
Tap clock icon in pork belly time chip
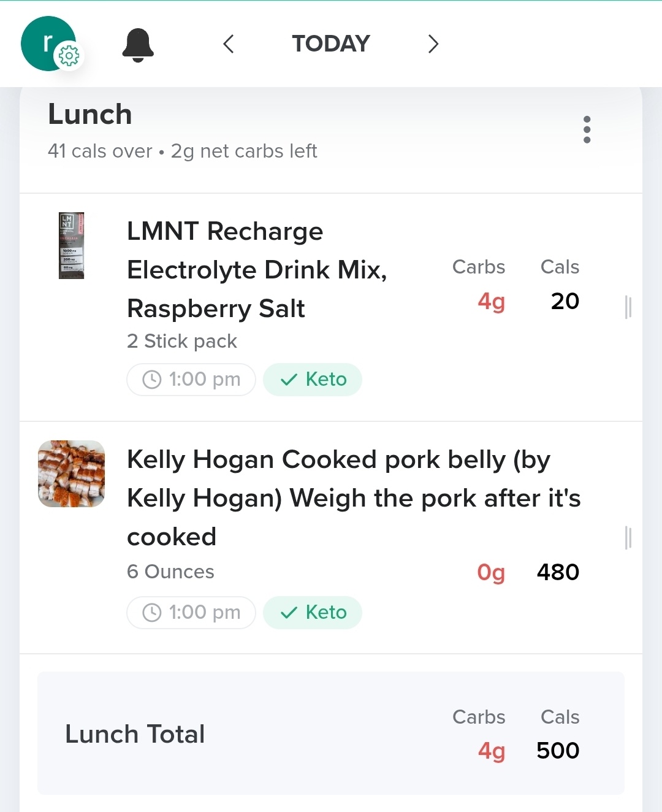(151, 612)
